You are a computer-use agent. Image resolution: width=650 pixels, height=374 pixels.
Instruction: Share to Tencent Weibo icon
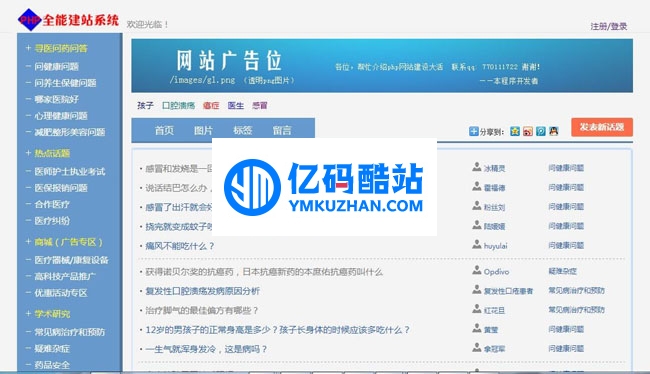tap(541, 131)
